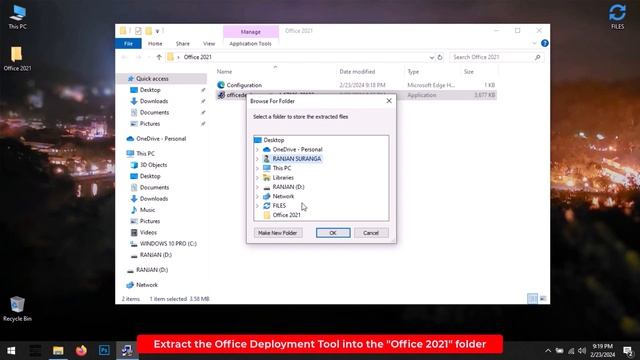The image size is (640, 360).
Task: Open Photoshop from the taskbar
Action: coord(104,351)
